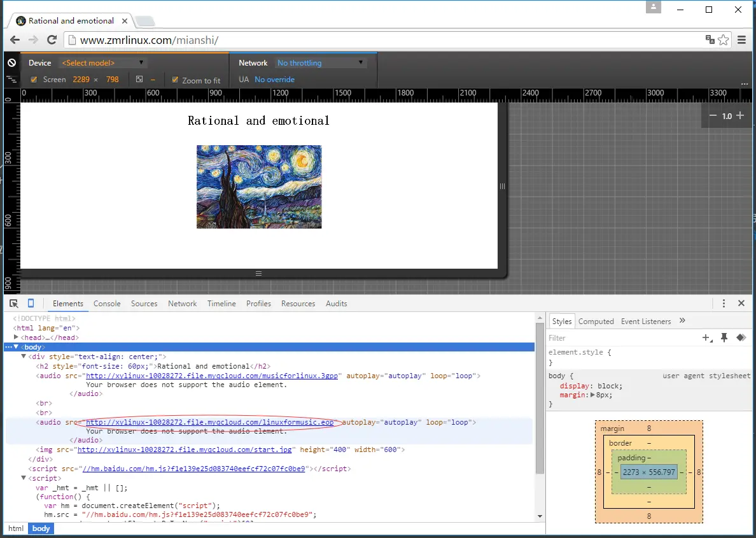Click the start.jpg image source link

tap(185, 450)
